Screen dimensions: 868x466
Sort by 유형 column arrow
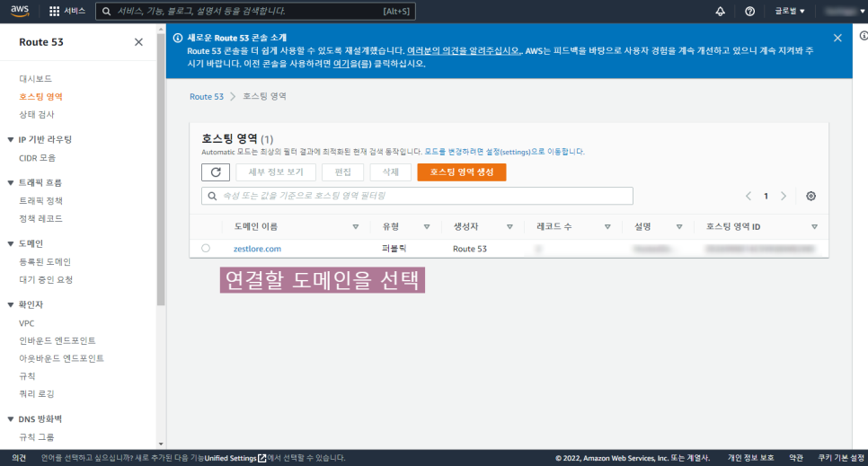pos(427,227)
